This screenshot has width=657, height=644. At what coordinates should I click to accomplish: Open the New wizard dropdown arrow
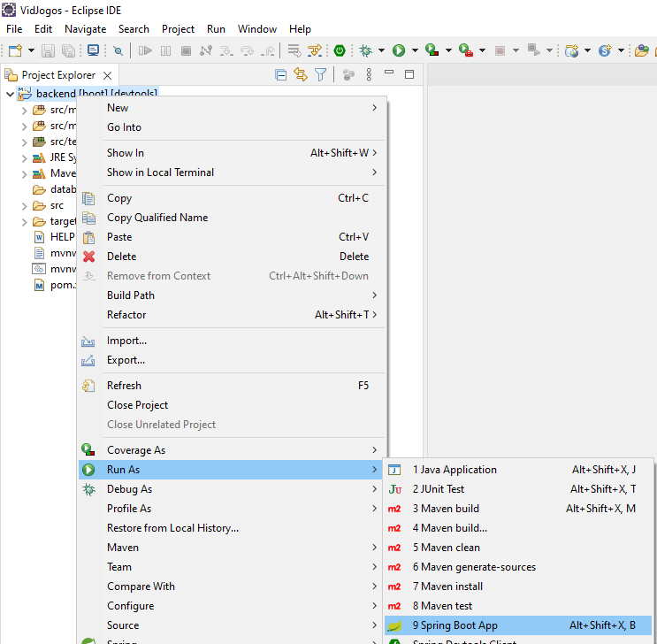31,50
